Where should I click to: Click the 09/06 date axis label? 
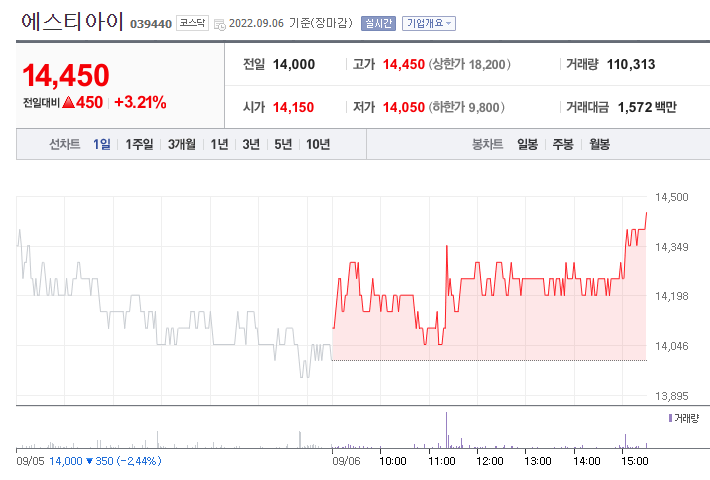click(x=346, y=461)
